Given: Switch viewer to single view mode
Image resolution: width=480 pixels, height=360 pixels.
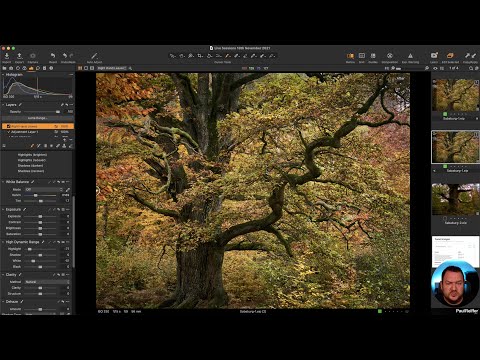Looking at the screenshot, I should coord(86,68).
